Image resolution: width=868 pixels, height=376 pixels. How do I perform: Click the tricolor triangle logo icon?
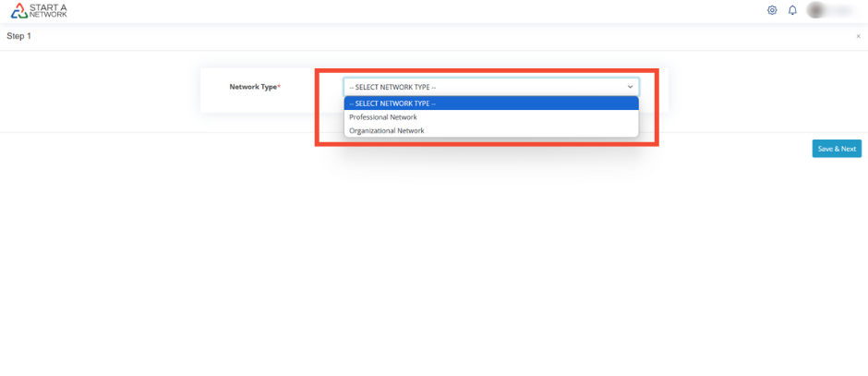tap(18, 11)
